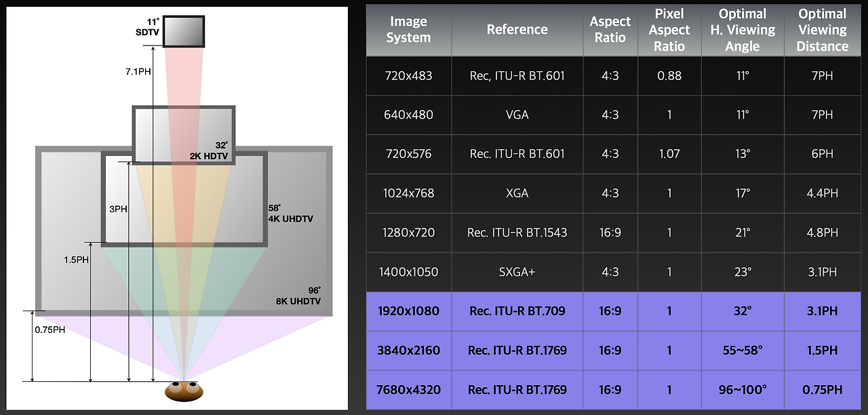The height and width of the screenshot is (415, 868).
Task: Select the Rec. ITU-R BT.709 cell
Action: coord(517,311)
